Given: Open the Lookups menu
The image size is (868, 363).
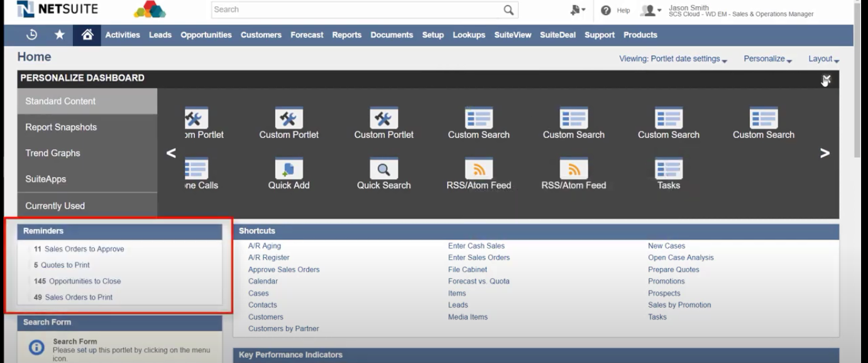Looking at the screenshot, I should point(469,35).
